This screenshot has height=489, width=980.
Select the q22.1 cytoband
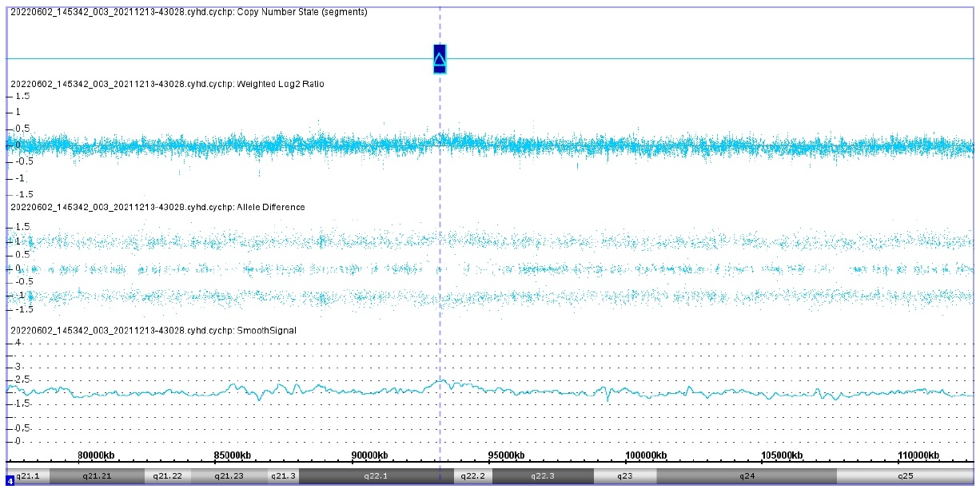375,476
